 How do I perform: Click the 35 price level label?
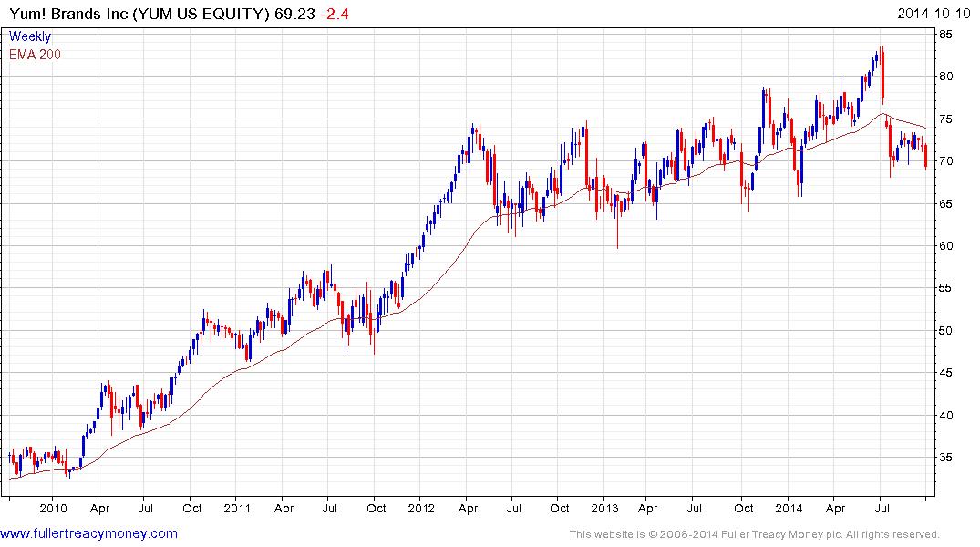[946, 458]
